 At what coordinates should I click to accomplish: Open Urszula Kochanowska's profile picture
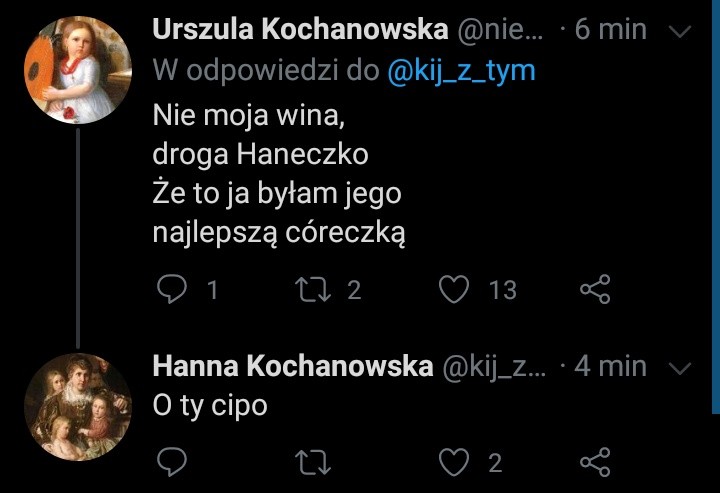pos(77,69)
